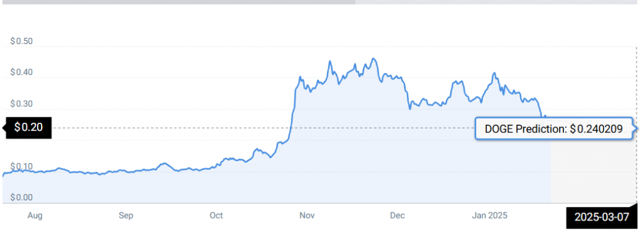Image resolution: width=644 pixels, height=240 pixels.
Task: Click the Nov label on the time axis
Action: coord(307,215)
